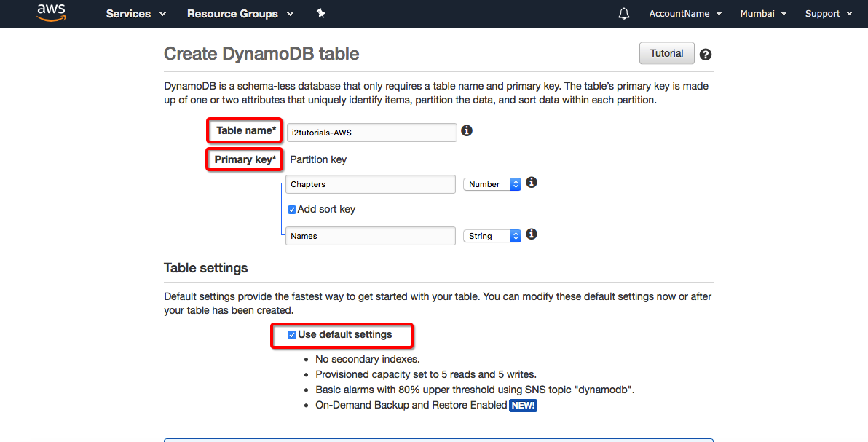This screenshot has width=868, height=442.
Task: Click the NEW! badge after Backup and Restore
Action: (x=523, y=406)
